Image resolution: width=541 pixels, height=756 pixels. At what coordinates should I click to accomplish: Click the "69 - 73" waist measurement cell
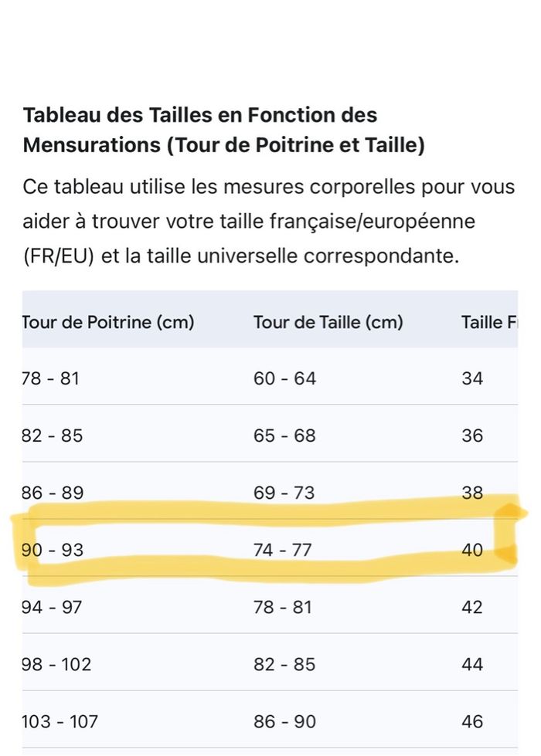[x=284, y=493]
